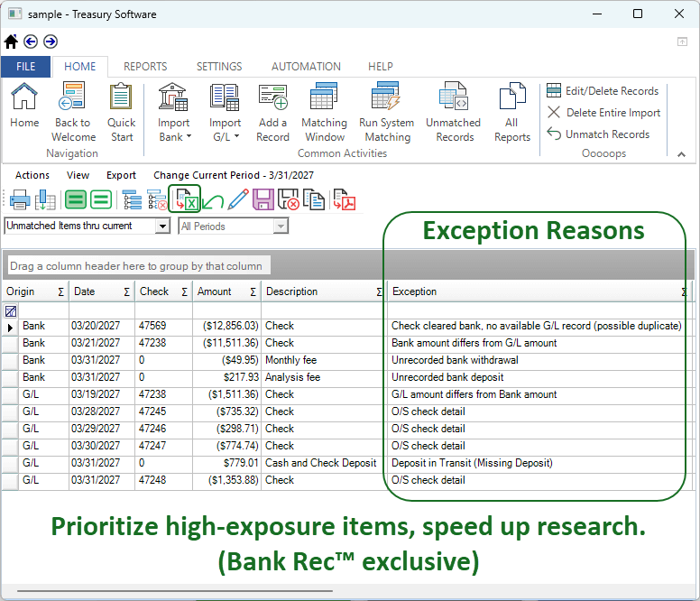Viewport: 700px width, 601px height.
Task: Open Unmatched Records from the ribbon
Action: (453, 113)
